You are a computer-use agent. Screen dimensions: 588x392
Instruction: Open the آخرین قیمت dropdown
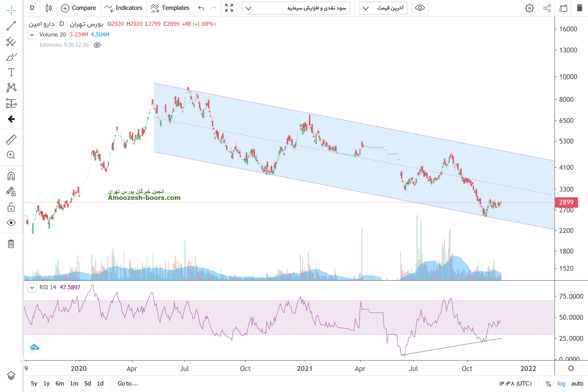point(383,8)
